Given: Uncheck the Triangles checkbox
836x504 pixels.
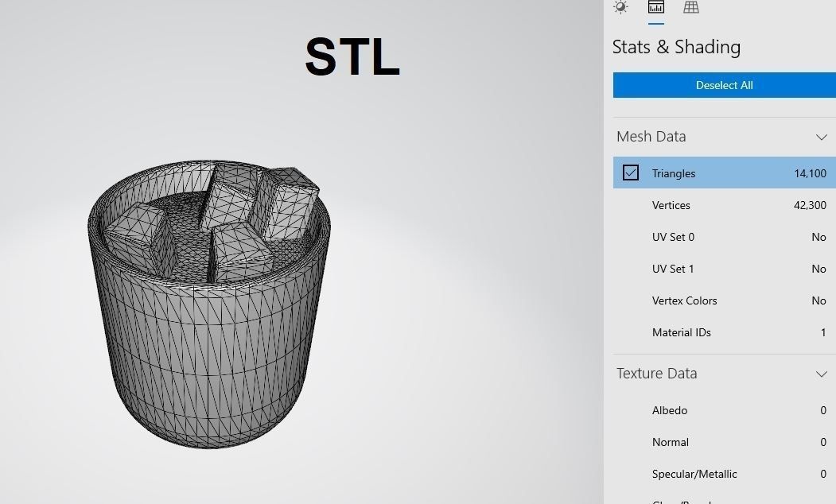Looking at the screenshot, I should 630,173.
